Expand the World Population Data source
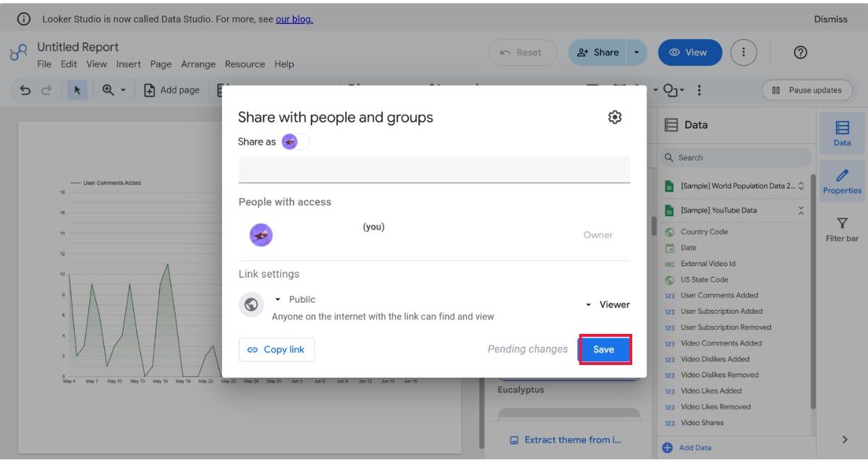 click(801, 186)
